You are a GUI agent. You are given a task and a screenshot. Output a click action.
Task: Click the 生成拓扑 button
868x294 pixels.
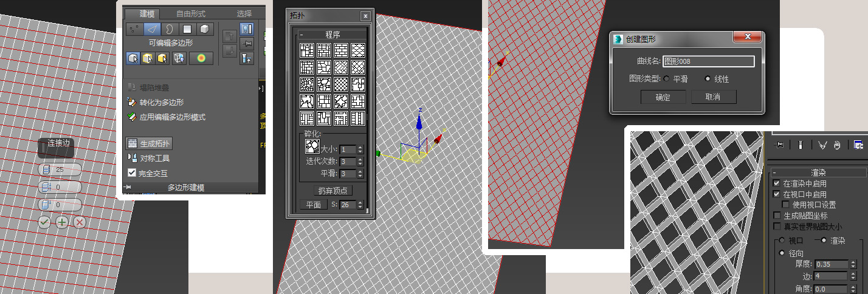click(x=150, y=144)
